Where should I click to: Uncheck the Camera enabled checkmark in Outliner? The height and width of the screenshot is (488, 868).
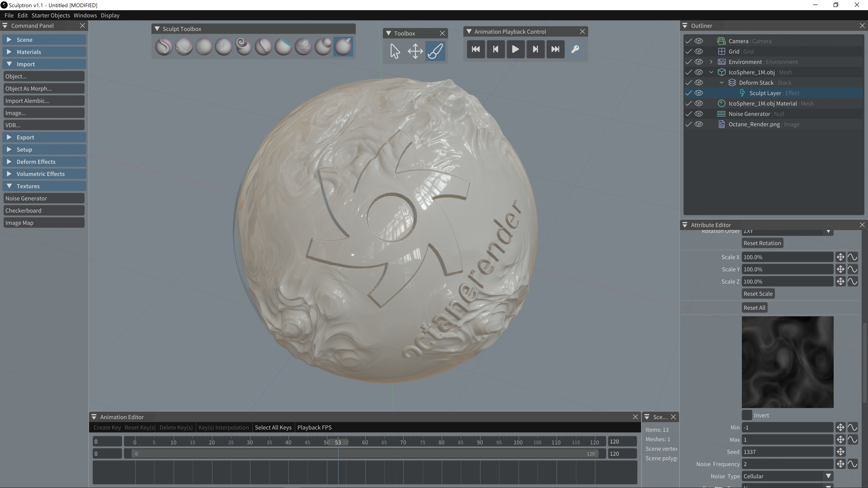(x=688, y=41)
